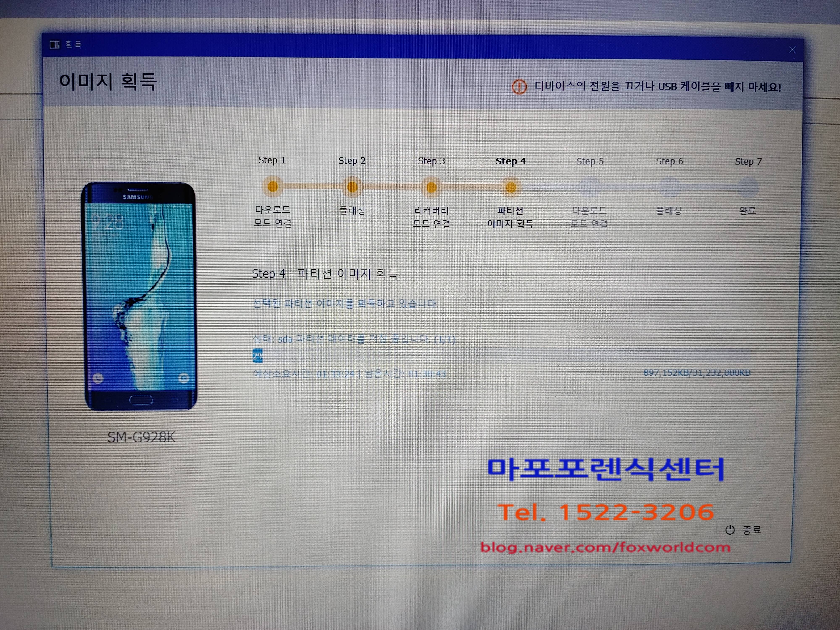Click the SM-G928K model name
Screen dimensions: 840x630
[x=141, y=437]
